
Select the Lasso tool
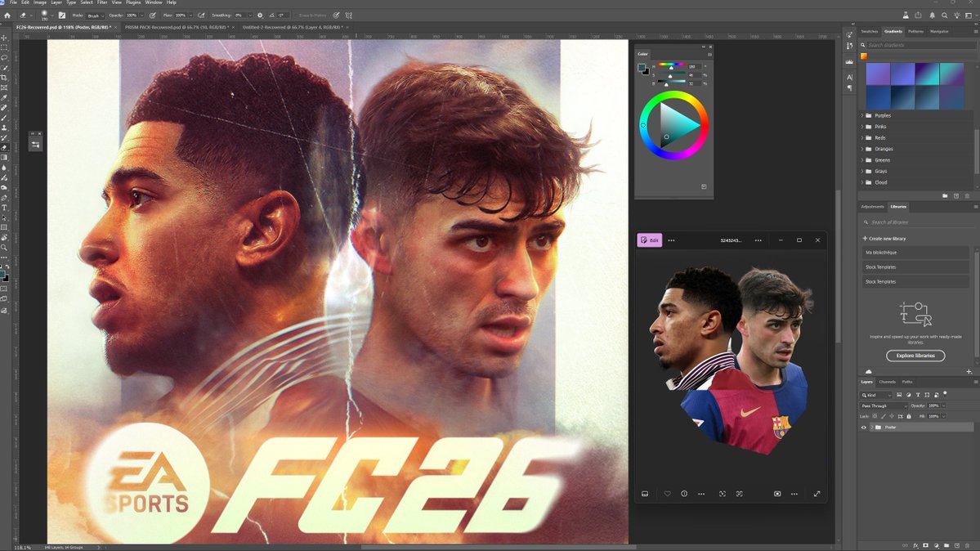[x=4, y=57]
